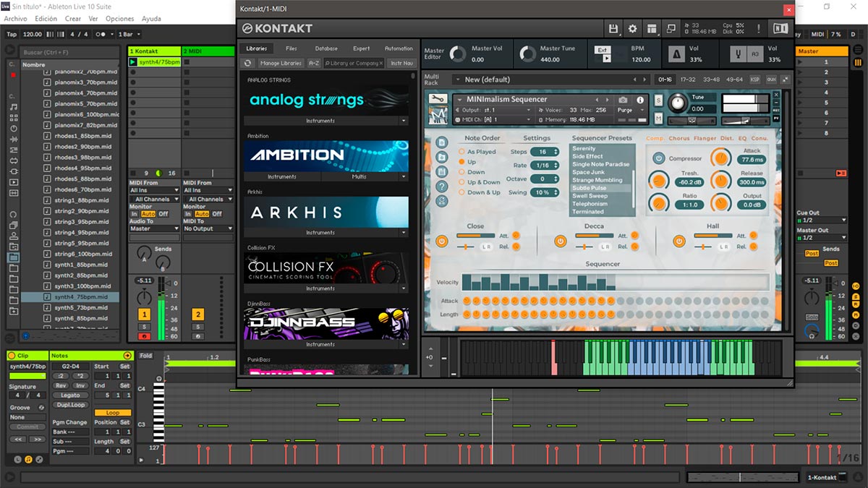Viewport: 868px width, 488px height.
Task: Open the Chorus effect tab
Action: [x=679, y=138]
